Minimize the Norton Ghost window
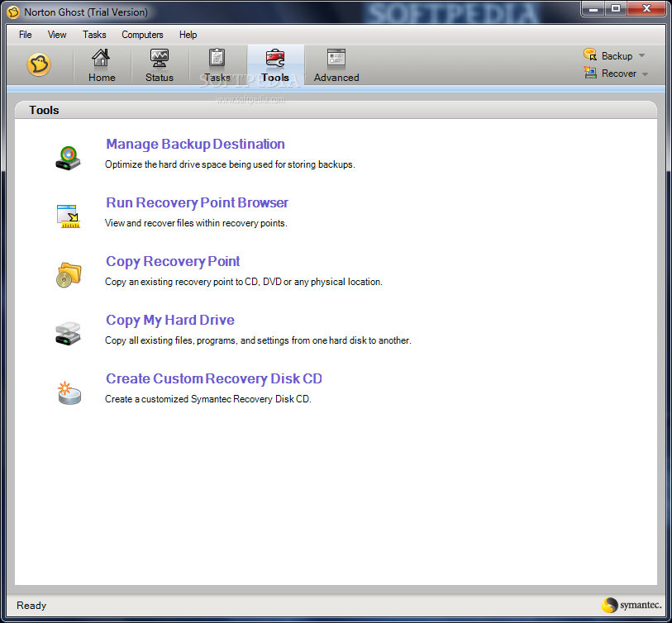The image size is (672, 623). coord(593,8)
